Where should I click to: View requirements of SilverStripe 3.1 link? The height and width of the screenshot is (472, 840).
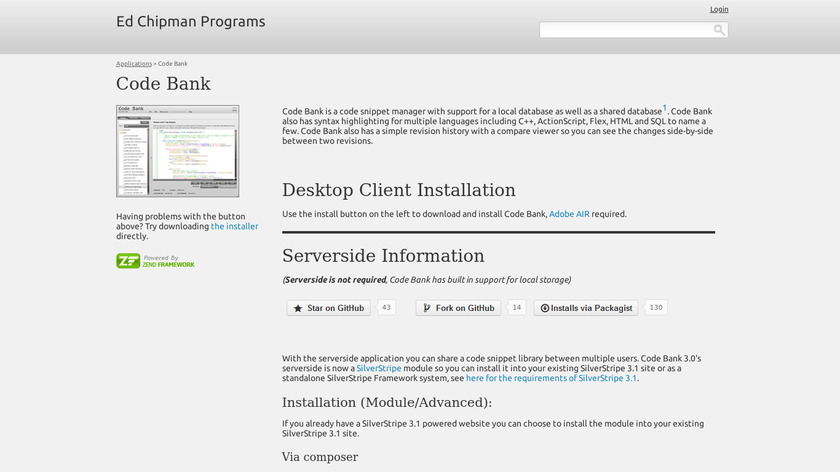551,378
